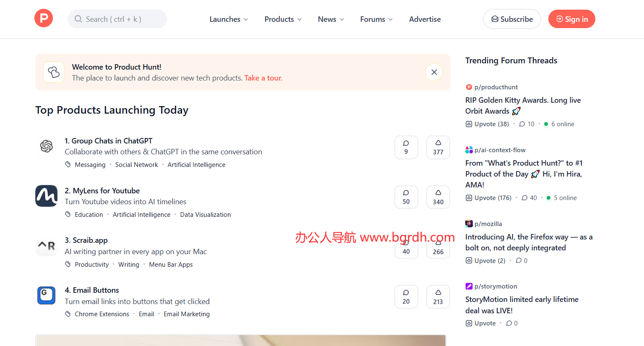Screen dimensions: 644x346
Task: Open the Products dropdown
Action: click(x=282, y=19)
